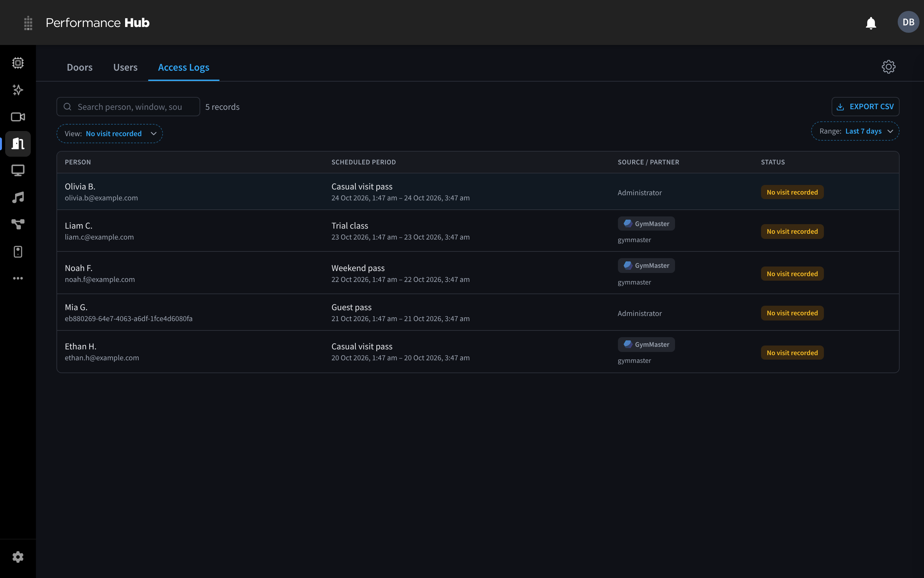Screen dimensions: 924x578
Task: Open the video camera sidebar icon
Action: pyautogui.click(x=18, y=117)
